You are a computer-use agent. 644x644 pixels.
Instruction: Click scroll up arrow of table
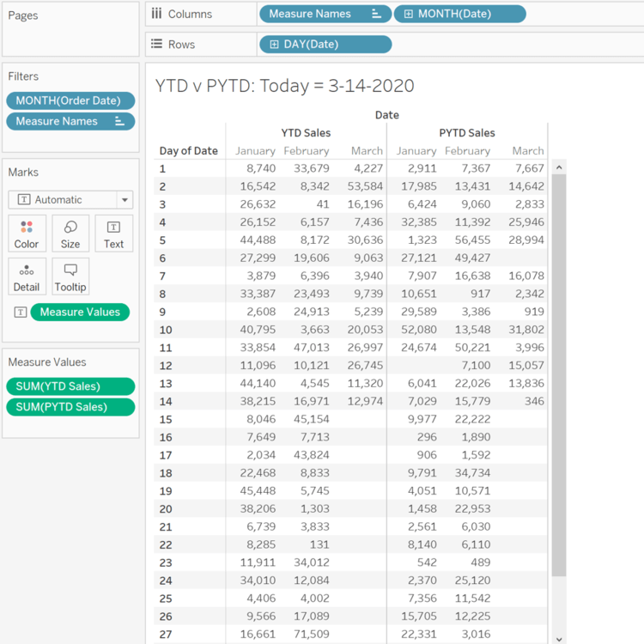click(x=559, y=167)
